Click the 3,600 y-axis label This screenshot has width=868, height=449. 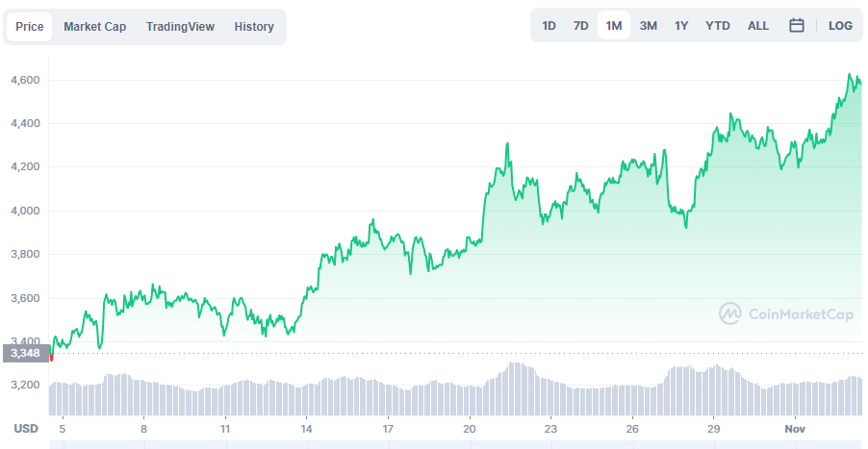click(x=25, y=298)
